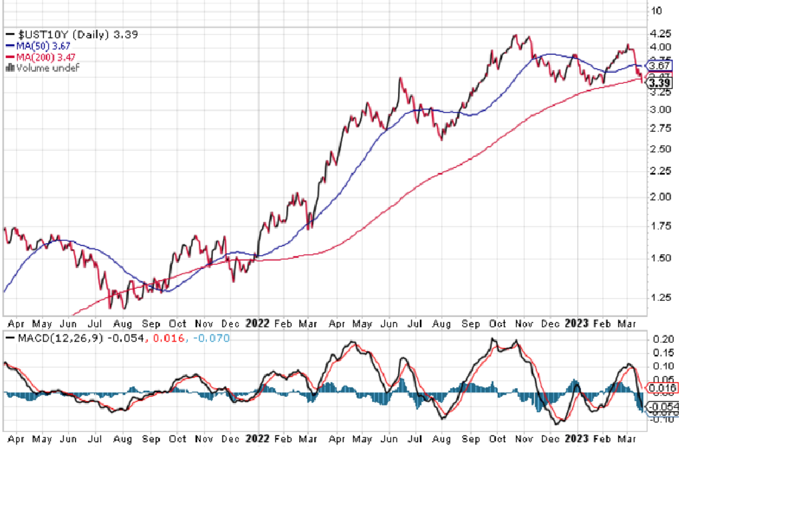This screenshot has height=506, width=812.
Task: Click the Volume bars icon in the legend
Action: point(9,68)
